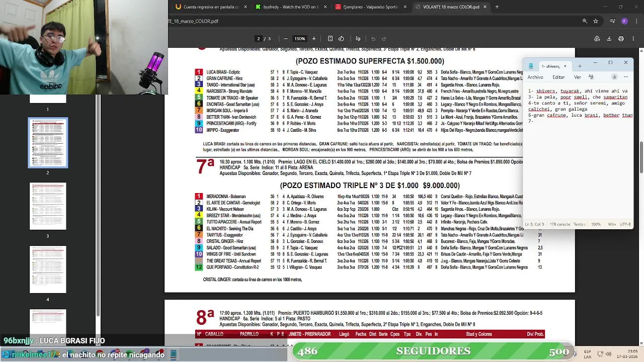Select page 2 thumbnail in sidebar
This screenshot has height=362, width=644.
coord(48,143)
